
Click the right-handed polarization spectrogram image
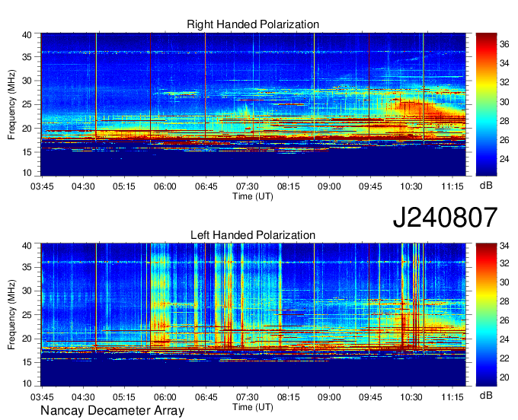[253, 104]
